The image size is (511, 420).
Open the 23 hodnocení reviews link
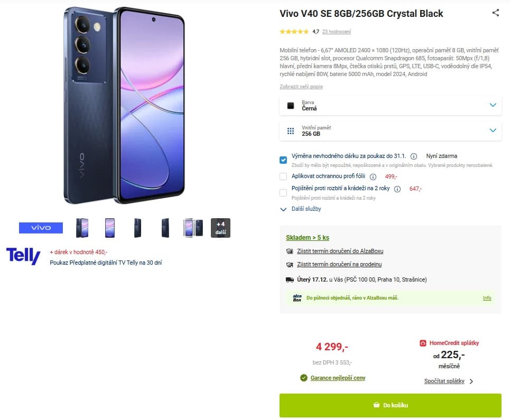coord(336,32)
